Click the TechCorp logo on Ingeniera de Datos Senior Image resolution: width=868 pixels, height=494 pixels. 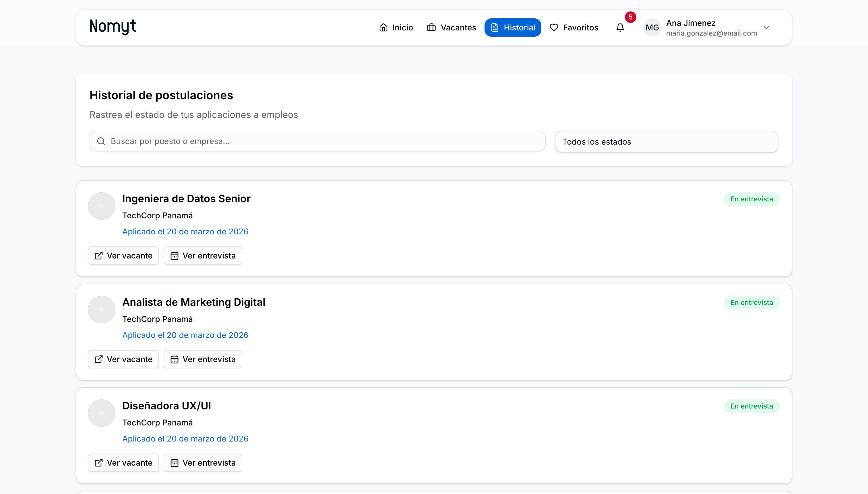(x=102, y=206)
